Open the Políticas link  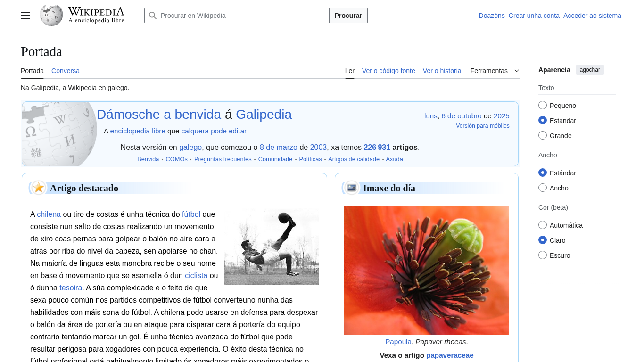click(x=311, y=159)
